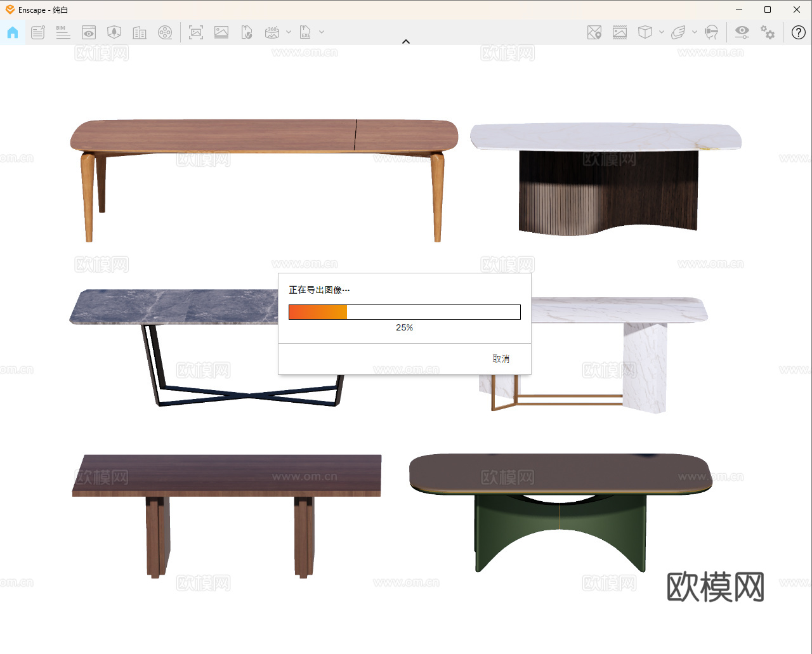The width and height of the screenshot is (812, 654).
Task: Open visual settings with the eye-slider icon
Action: click(742, 32)
